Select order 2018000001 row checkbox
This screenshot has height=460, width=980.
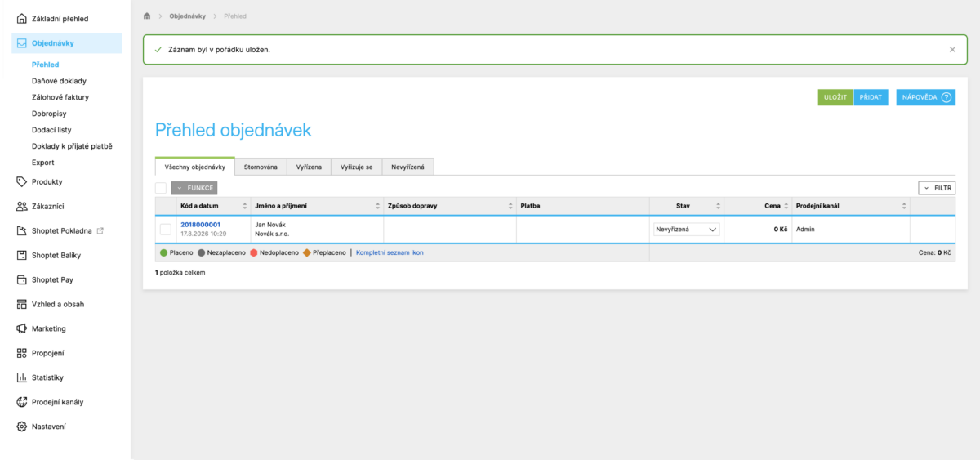[x=166, y=230]
